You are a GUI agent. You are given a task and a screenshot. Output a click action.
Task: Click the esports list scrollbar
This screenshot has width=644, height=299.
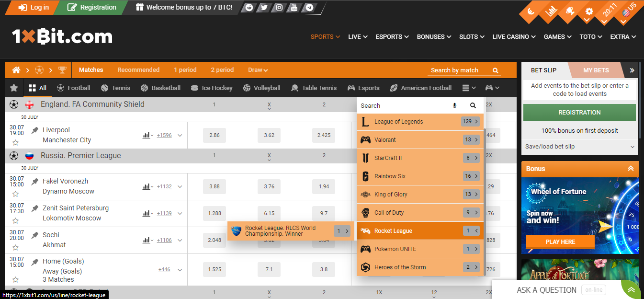coord(485,192)
